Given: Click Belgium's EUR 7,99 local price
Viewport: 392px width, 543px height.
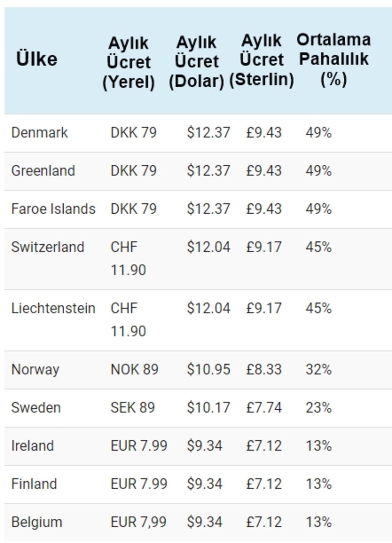Looking at the screenshot, I should (x=139, y=522).
